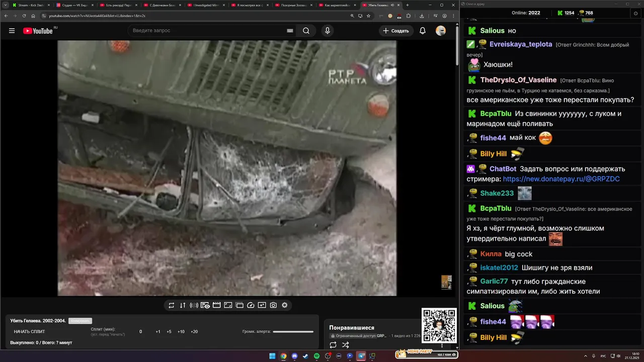Click the pop-up player window icon under video

coord(239,305)
